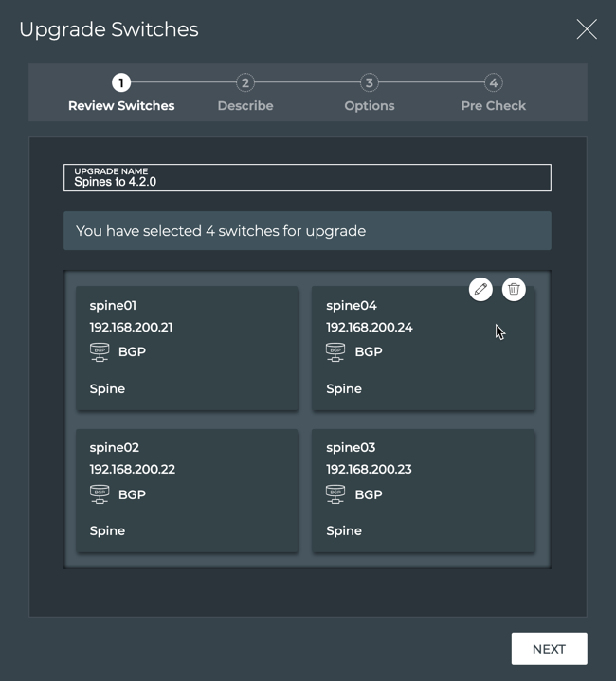Jump to step 3 circle in wizard
Screen dimensions: 616x681
369,82
